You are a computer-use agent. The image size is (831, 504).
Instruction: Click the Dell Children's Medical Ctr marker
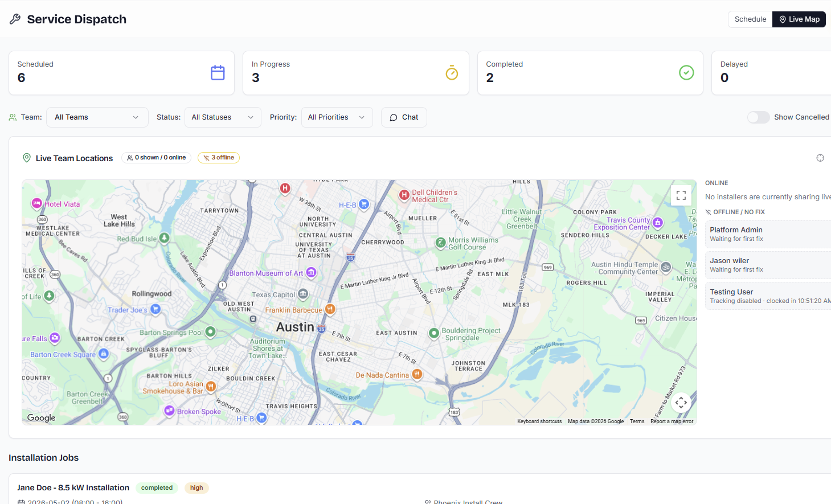[404, 195]
